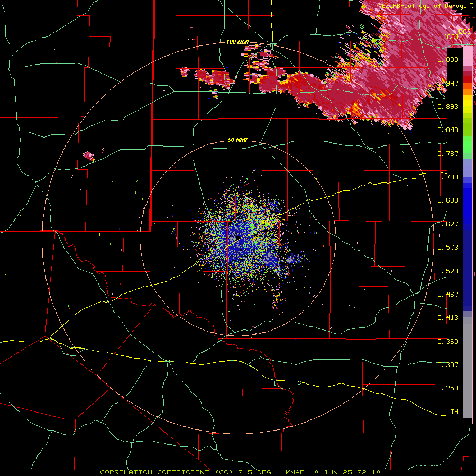
Task: Click the 1.000 value on color scale
Action: pos(448,59)
